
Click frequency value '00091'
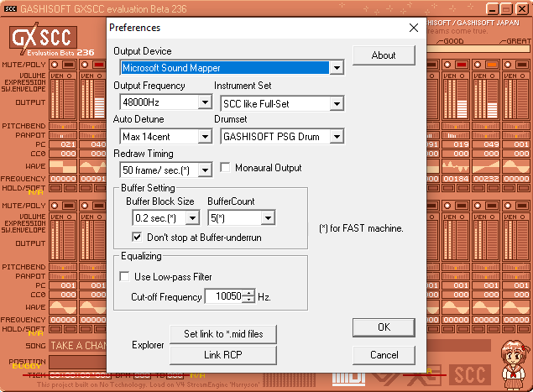93,179
